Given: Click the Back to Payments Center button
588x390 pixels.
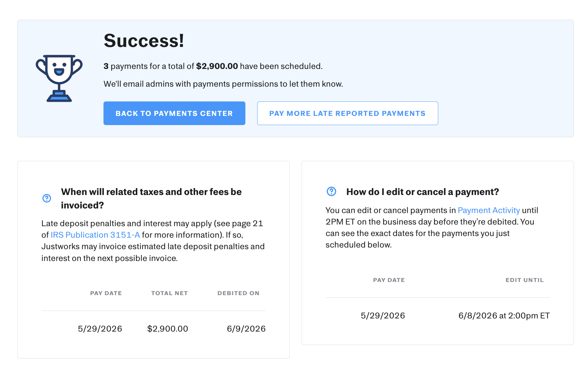Looking at the screenshot, I should (x=174, y=113).
